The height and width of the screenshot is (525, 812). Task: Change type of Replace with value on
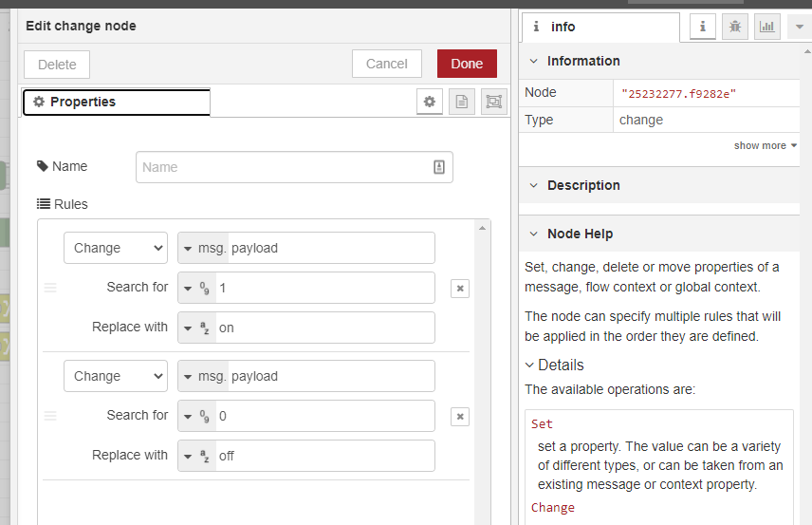click(x=196, y=328)
